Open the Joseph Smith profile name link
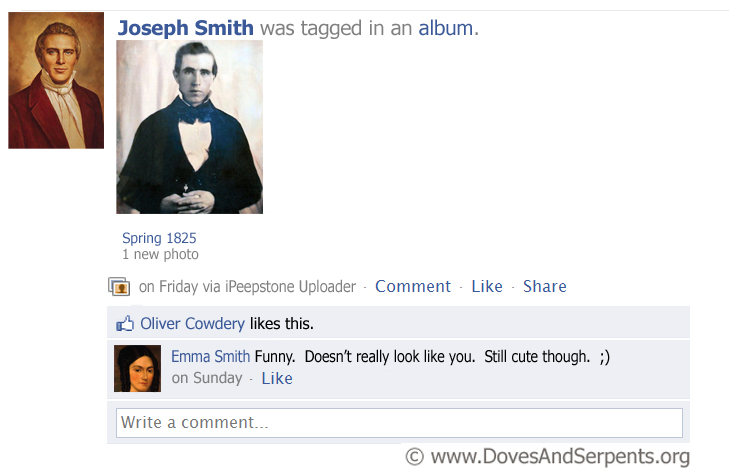 click(x=186, y=28)
